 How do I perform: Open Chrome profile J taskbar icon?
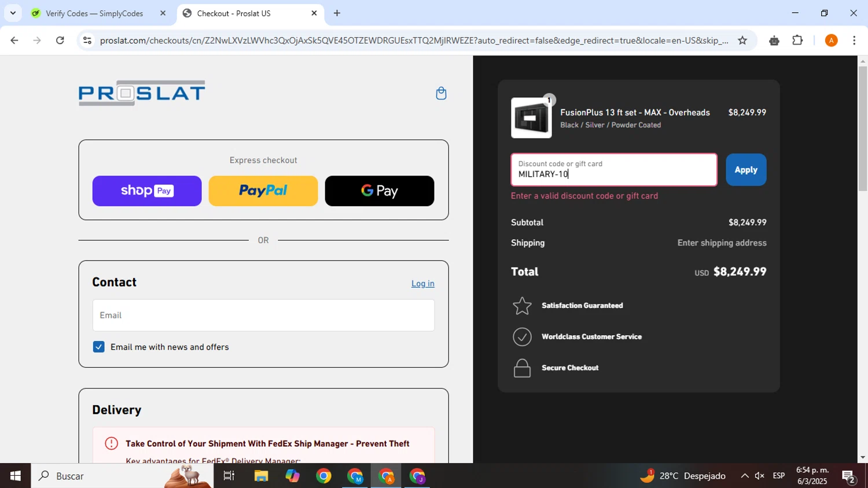417,476
